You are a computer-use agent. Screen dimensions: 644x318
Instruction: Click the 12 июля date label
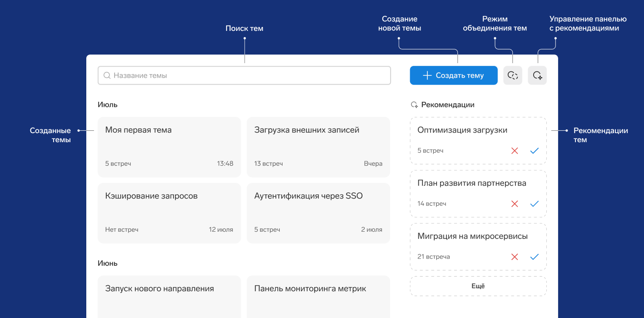tap(221, 229)
